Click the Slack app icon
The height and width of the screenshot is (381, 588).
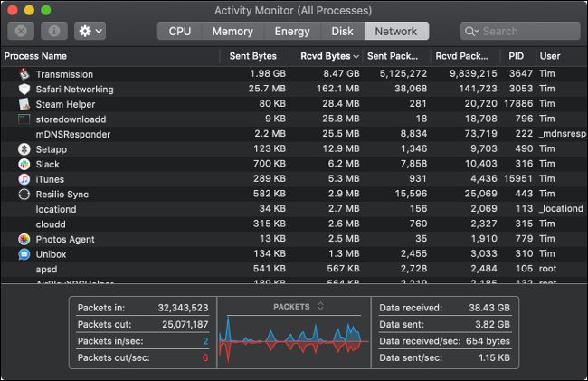pyautogui.click(x=24, y=164)
